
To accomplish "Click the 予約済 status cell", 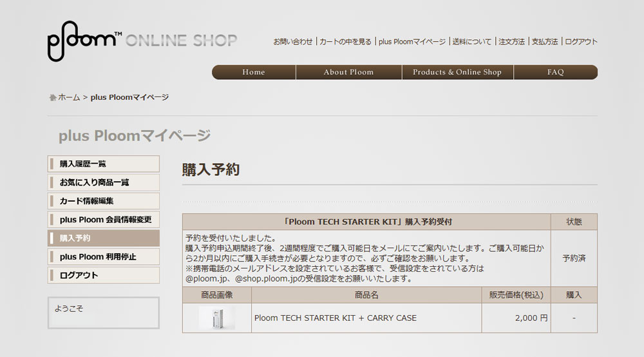I will [x=574, y=258].
